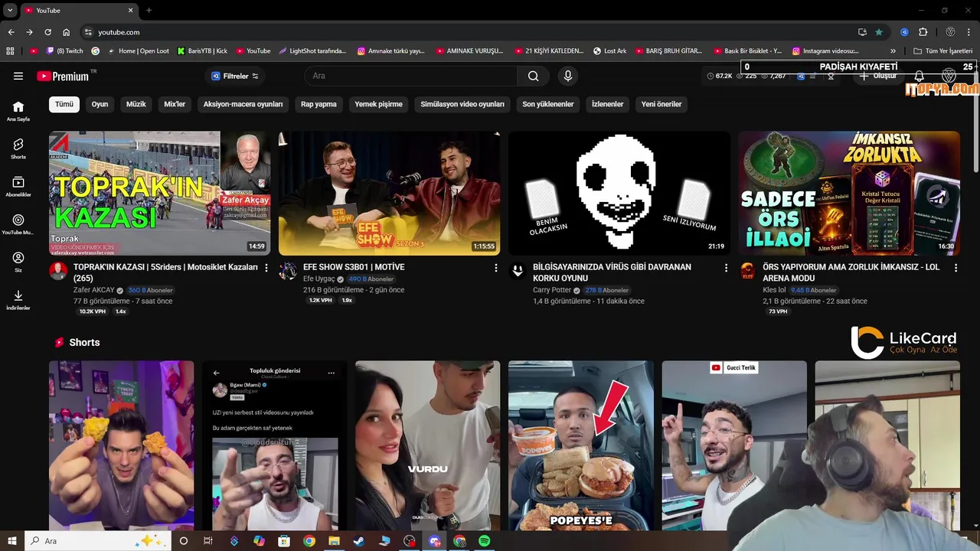Open the POPEYES'E short video
Image resolution: width=980 pixels, height=551 pixels.
tap(580, 445)
